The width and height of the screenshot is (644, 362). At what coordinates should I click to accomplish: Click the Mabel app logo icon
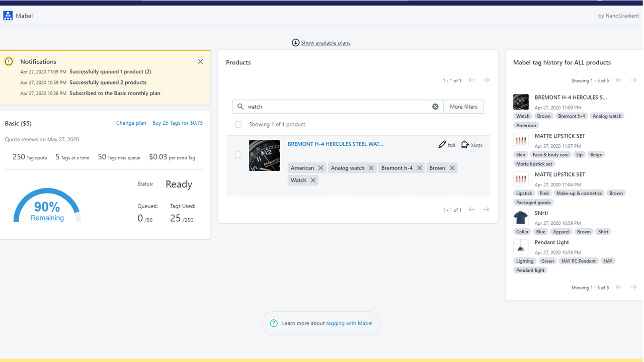[8, 15]
